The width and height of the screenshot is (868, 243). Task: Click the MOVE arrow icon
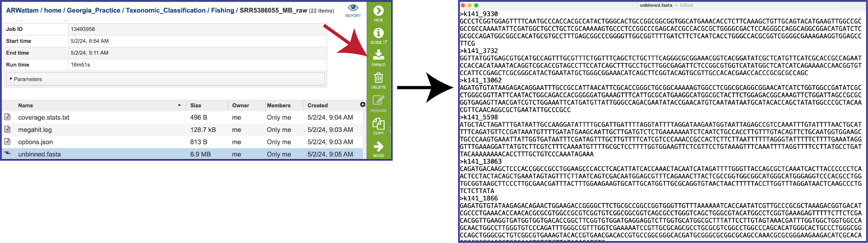(378, 146)
